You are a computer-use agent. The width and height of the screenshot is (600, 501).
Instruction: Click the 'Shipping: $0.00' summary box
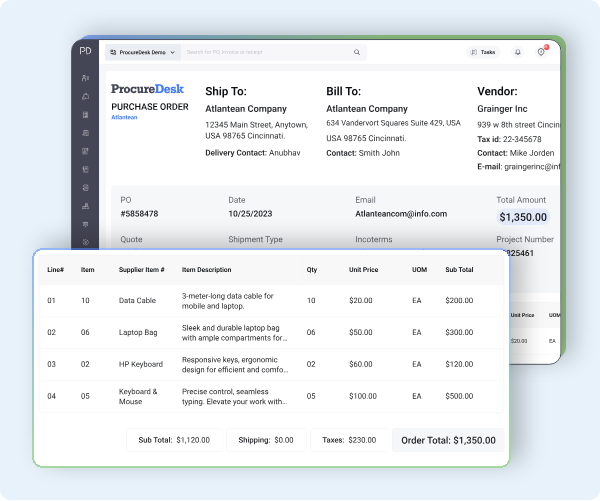[x=266, y=440]
